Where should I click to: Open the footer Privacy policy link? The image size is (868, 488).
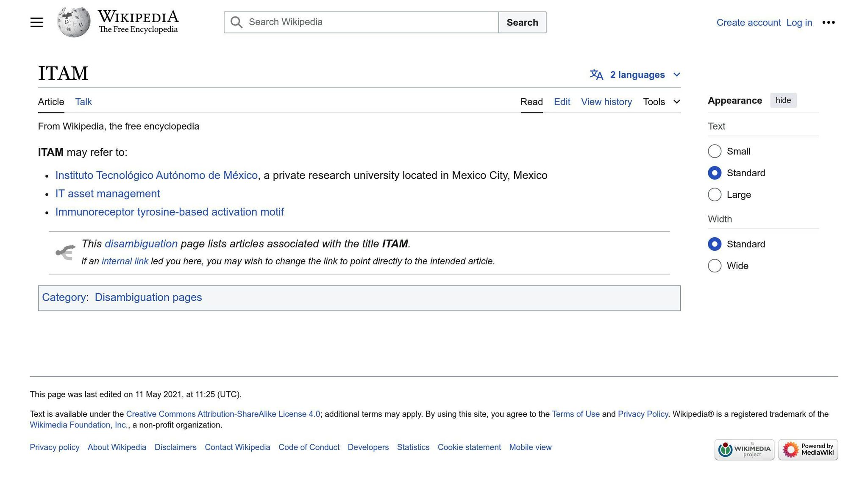pyautogui.click(x=55, y=447)
